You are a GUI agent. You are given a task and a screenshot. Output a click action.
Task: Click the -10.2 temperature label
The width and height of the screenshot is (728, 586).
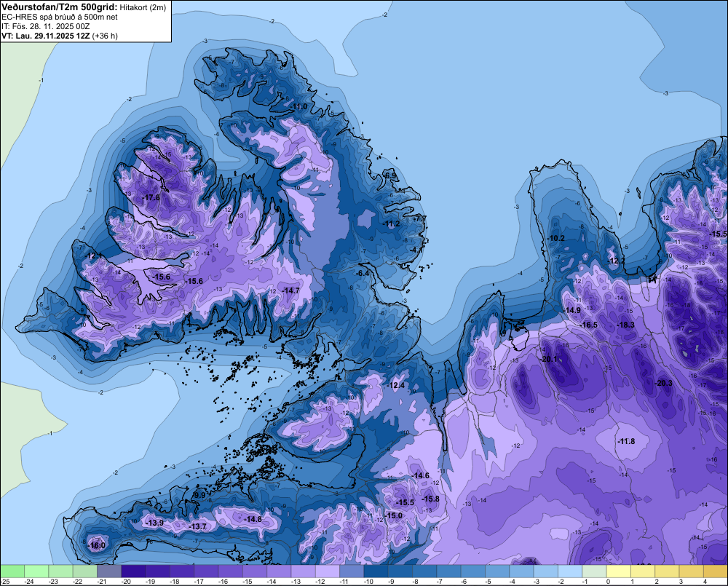pos(555,238)
